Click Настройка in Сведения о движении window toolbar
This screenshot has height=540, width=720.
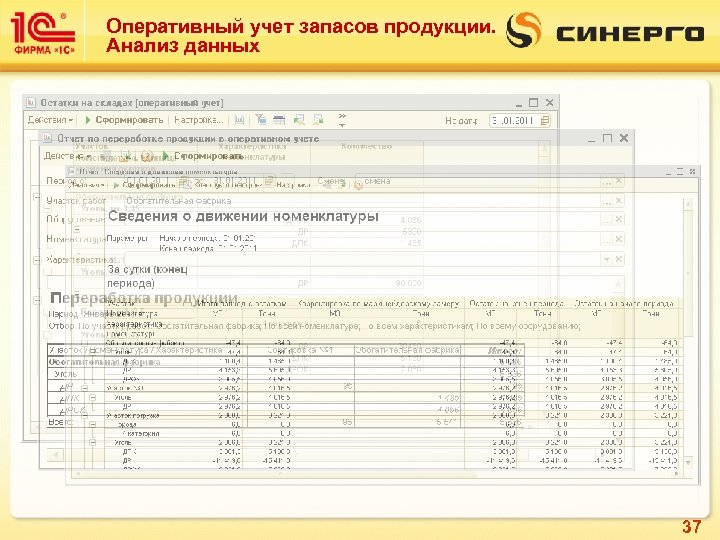pyautogui.click(x=292, y=185)
